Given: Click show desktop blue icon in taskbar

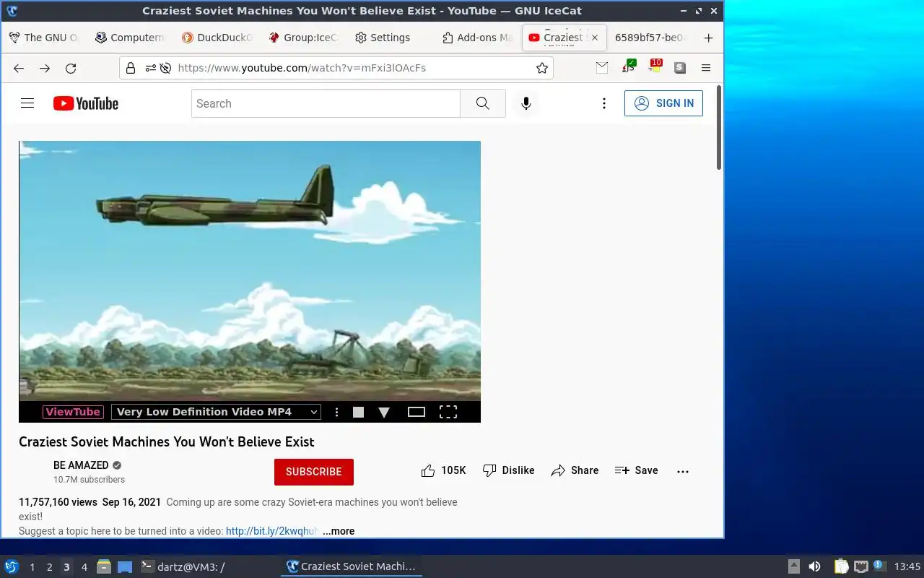Looking at the screenshot, I should [x=125, y=566].
